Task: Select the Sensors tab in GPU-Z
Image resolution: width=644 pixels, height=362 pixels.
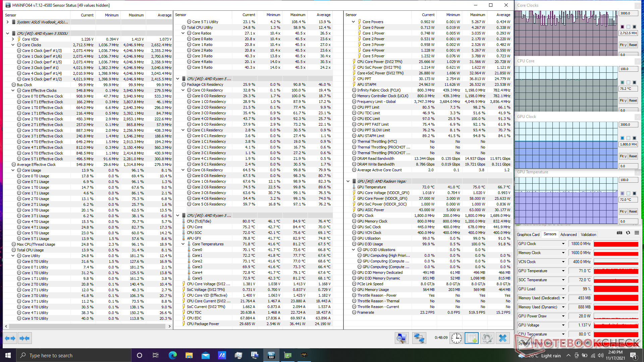Action: [550, 234]
